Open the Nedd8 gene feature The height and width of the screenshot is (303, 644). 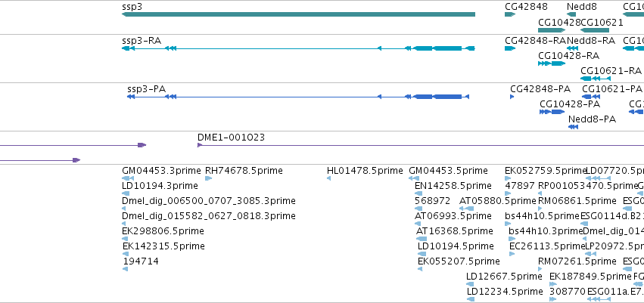coord(571,14)
